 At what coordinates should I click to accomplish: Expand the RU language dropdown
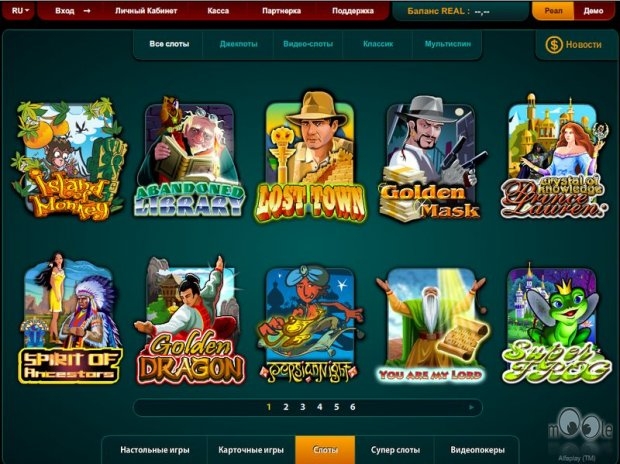[x=19, y=11]
